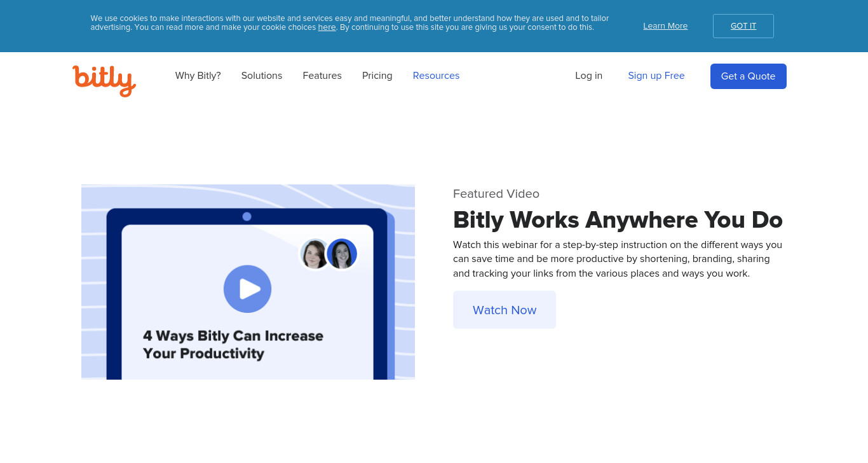
Task: Go to the Pricing page
Action: (377, 76)
